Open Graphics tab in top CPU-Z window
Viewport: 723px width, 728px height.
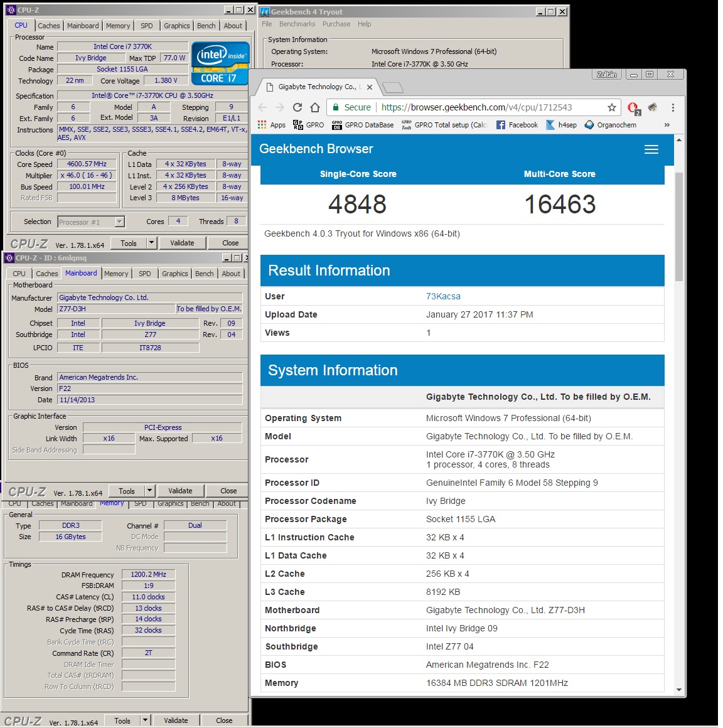point(176,26)
